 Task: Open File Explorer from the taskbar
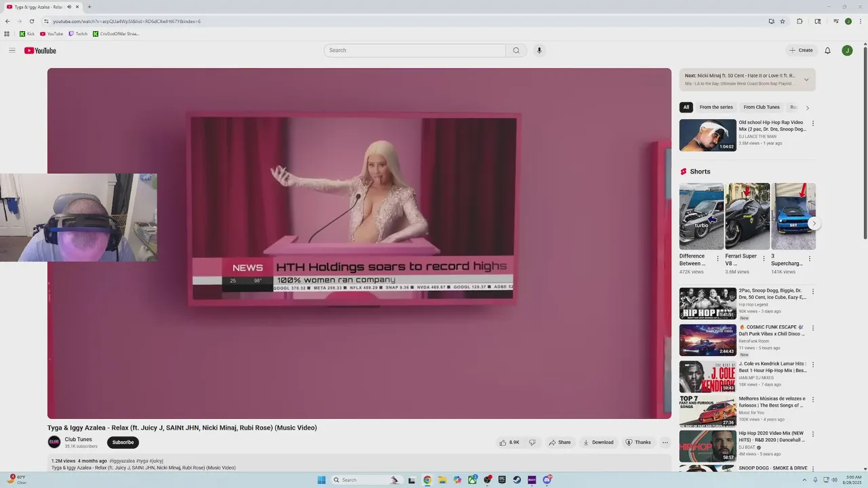[442, 480]
